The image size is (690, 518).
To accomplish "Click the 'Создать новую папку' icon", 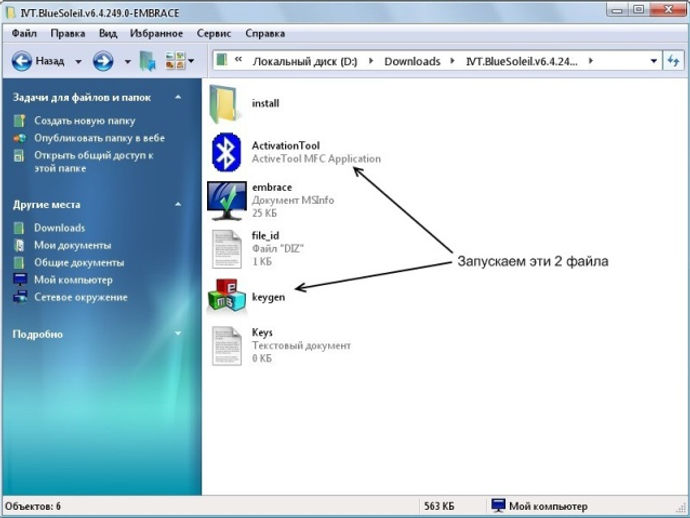I will click(x=19, y=121).
